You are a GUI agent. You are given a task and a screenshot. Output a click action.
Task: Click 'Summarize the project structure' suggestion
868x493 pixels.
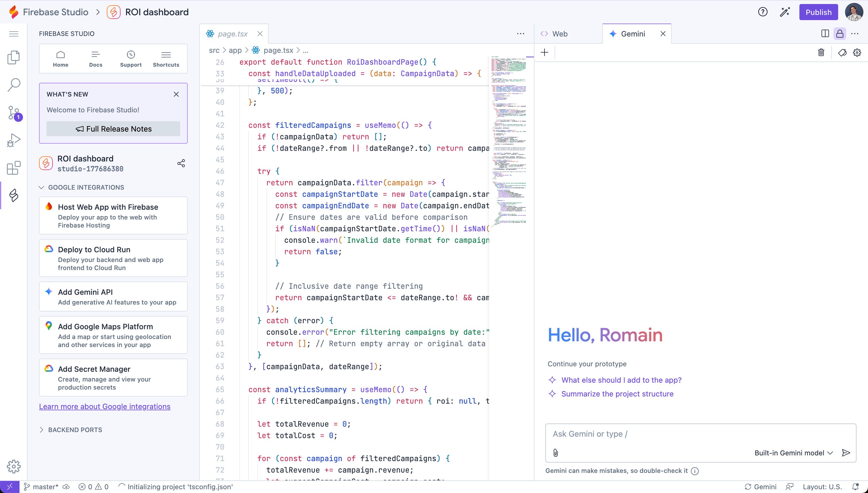pyautogui.click(x=617, y=394)
